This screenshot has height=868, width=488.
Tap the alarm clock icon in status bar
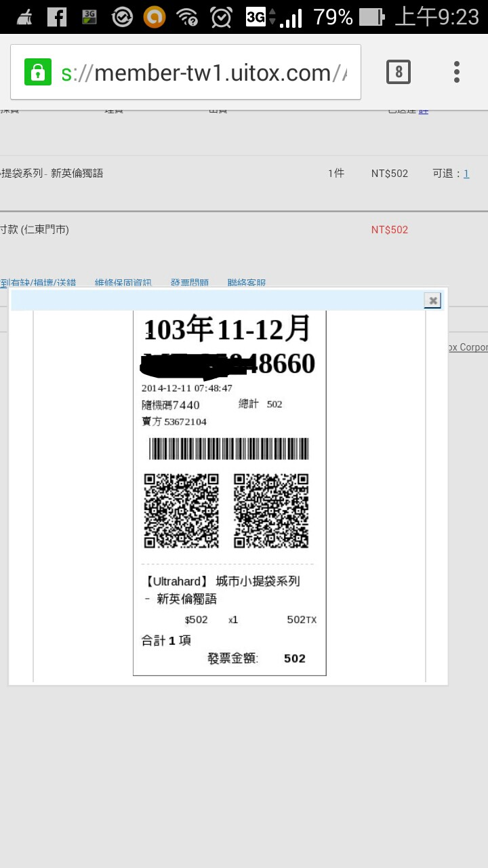(x=221, y=17)
